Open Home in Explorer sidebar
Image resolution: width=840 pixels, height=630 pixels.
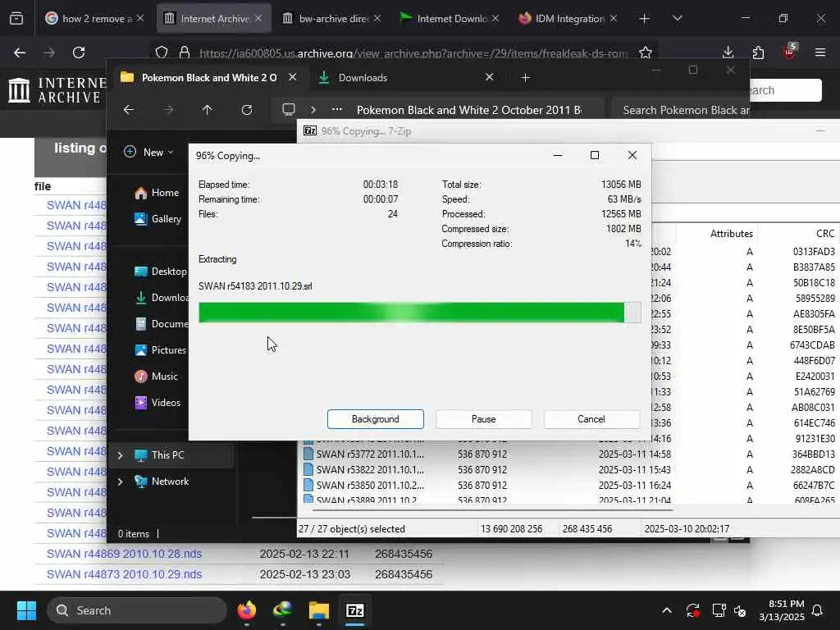click(157, 193)
